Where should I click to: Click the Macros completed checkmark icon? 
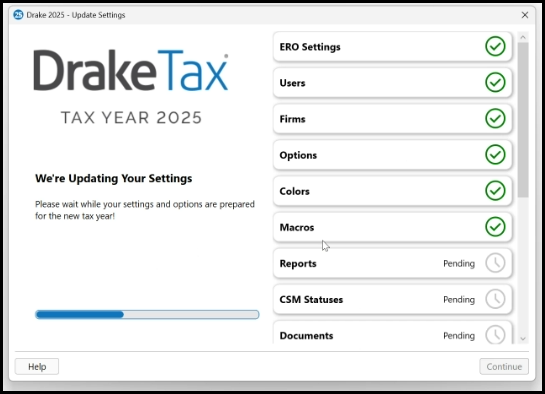495,227
